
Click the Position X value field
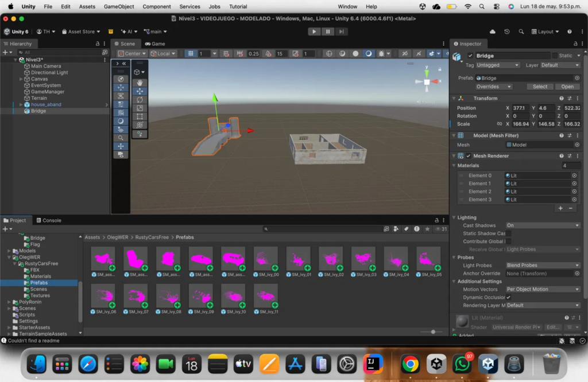[520, 108]
